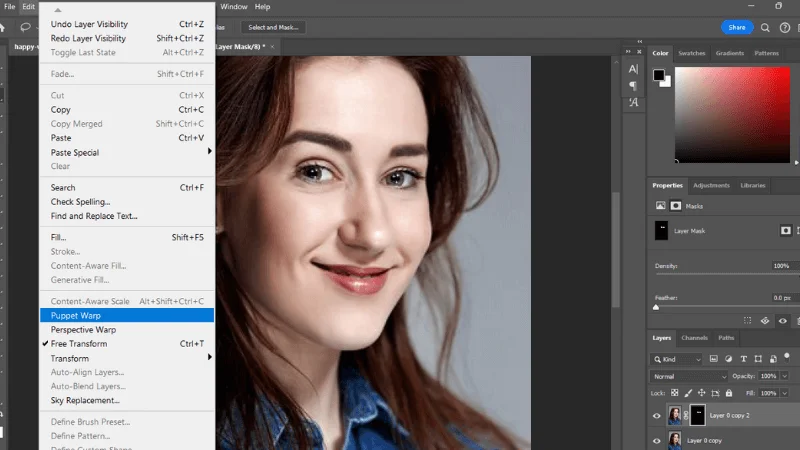Collapse right panels using double-arrow above Color

pyautogui.click(x=640, y=41)
